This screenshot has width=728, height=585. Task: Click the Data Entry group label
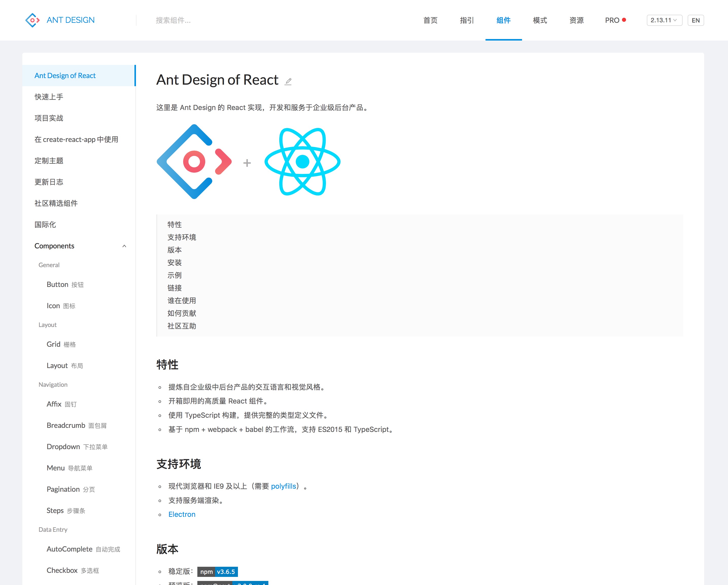pyautogui.click(x=53, y=529)
